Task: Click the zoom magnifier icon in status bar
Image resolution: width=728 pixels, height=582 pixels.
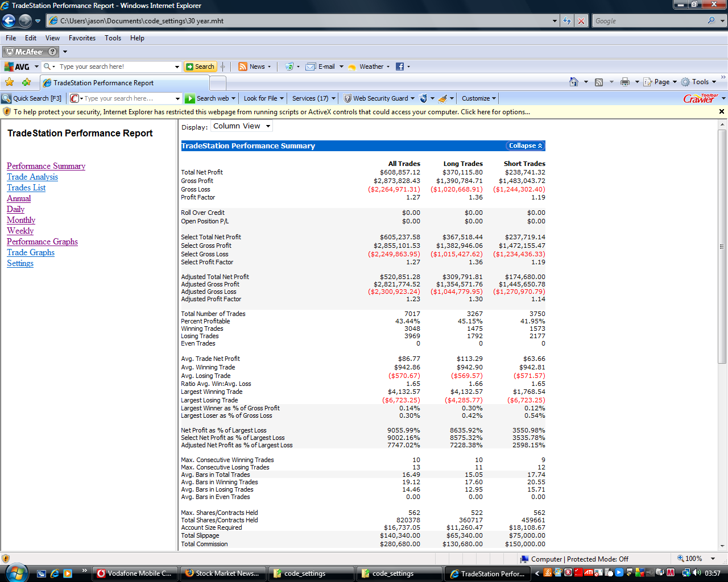Action: [681, 559]
